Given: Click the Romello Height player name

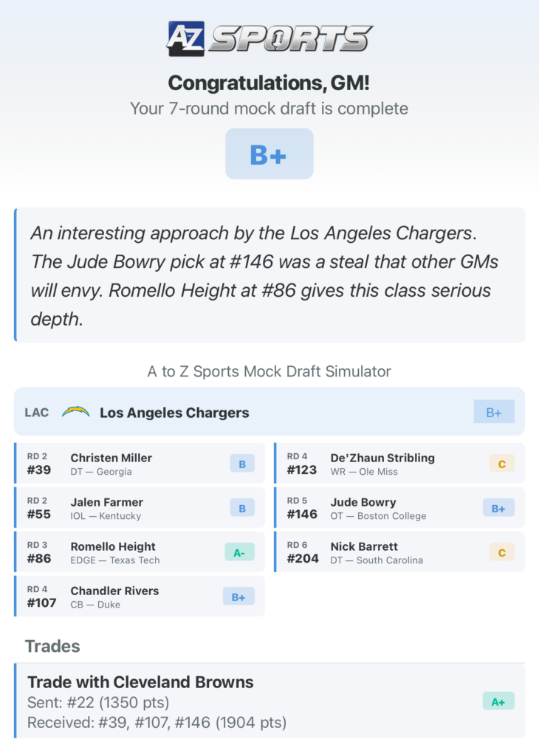Looking at the screenshot, I should [x=113, y=546].
